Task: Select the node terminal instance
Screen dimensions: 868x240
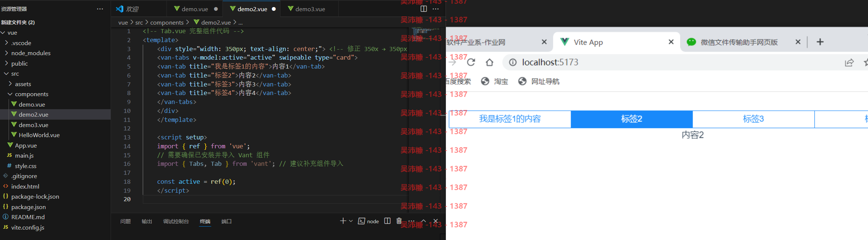Action: pyautogui.click(x=368, y=221)
